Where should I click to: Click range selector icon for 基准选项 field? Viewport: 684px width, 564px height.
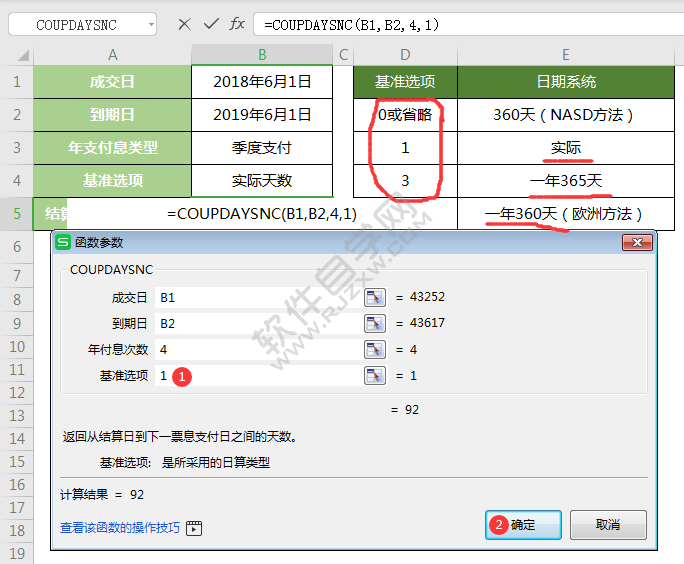tap(374, 375)
